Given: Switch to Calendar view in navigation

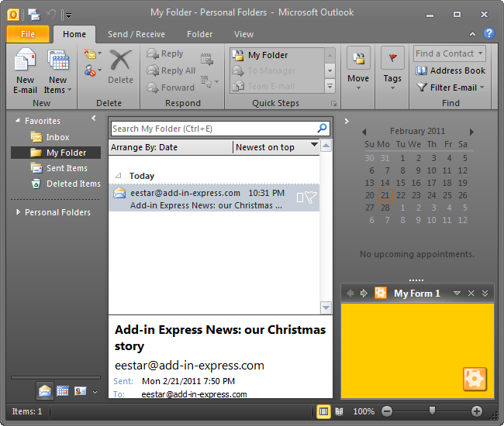Looking at the screenshot, I should [x=63, y=390].
